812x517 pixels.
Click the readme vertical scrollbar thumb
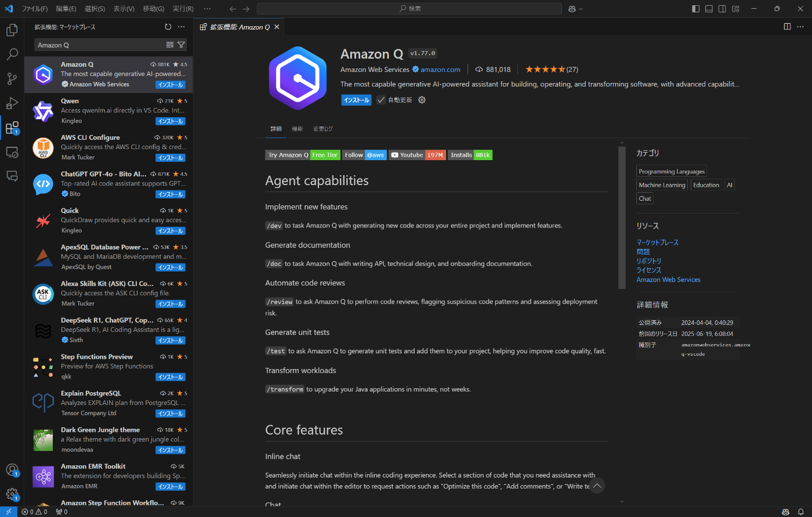tap(622, 218)
